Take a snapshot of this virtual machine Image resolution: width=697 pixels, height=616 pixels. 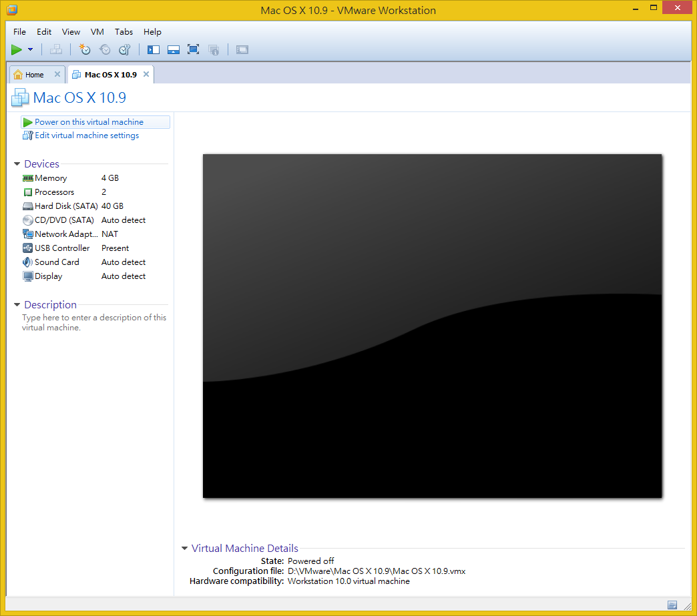point(85,50)
